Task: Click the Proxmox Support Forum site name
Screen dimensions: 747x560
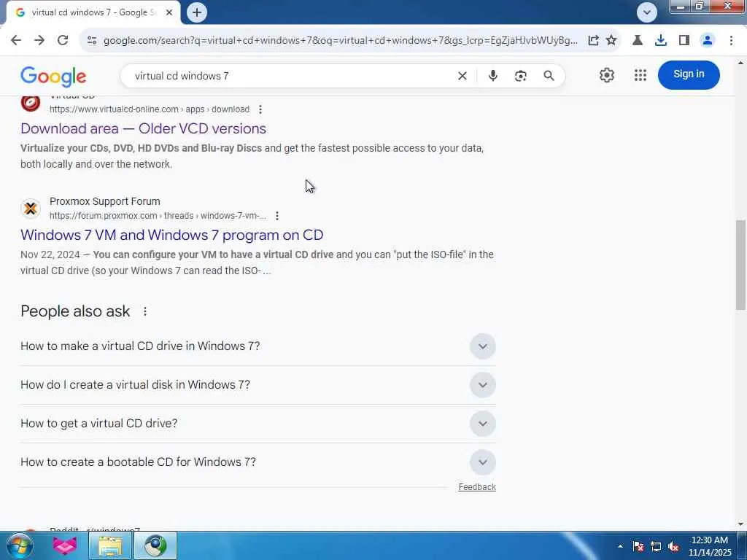Action: (105, 201)
